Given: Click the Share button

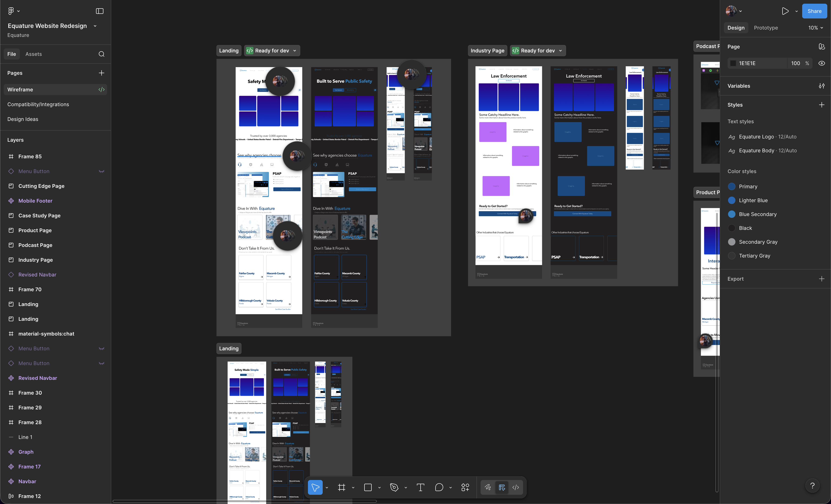Looking at the screenshot, I should tap(814, 11).
